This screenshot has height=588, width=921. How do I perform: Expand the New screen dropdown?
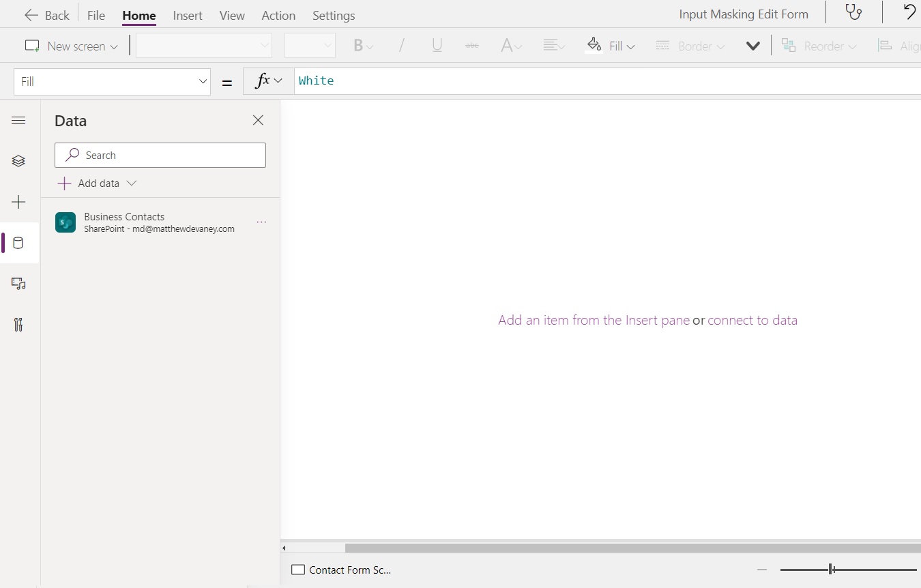click(x=113, y=46)
